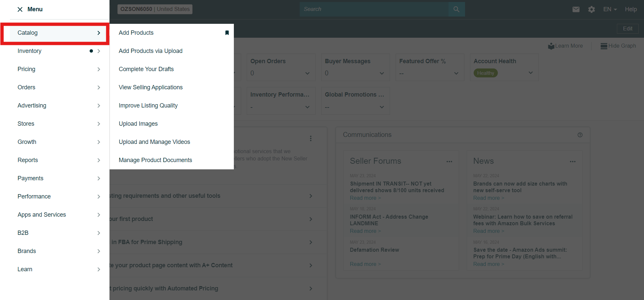
Task: Open the vertical three-dot card menu
Action: pos(311,138)
